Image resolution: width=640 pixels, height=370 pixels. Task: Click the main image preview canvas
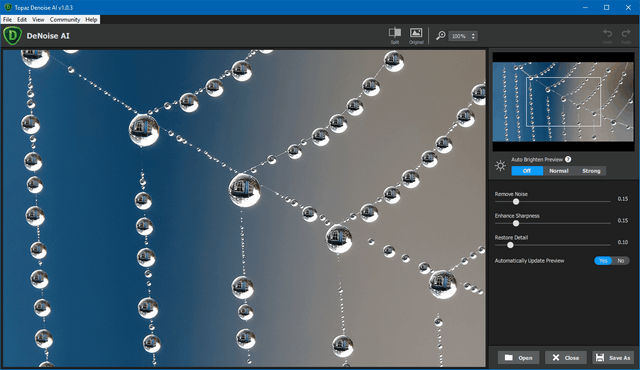click(244, 208)
